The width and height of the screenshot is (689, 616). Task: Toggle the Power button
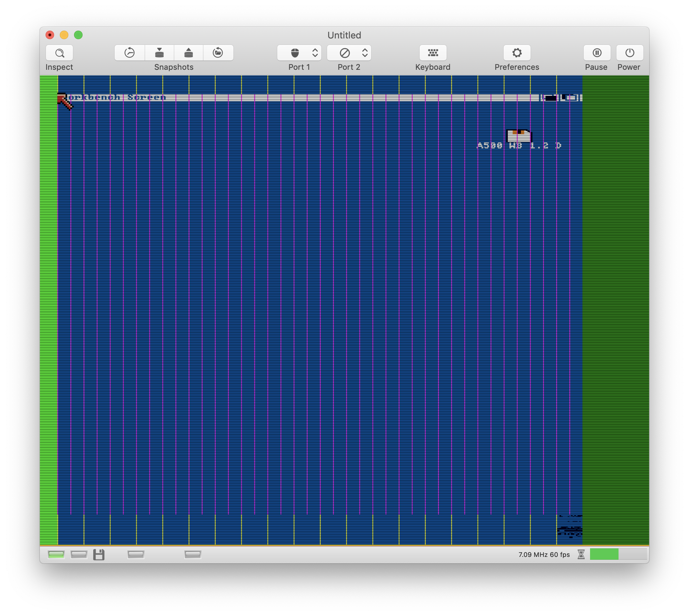pos(630,53)
